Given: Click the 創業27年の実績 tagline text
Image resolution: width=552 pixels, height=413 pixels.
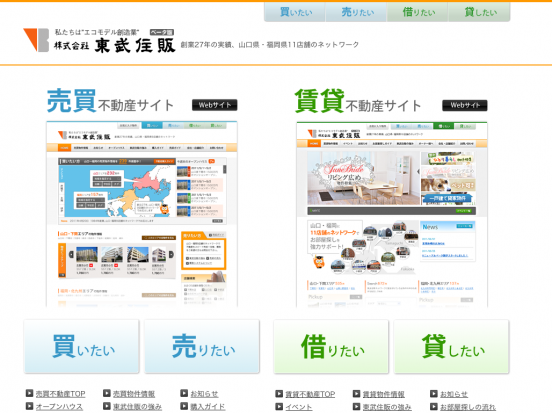Looking at the screenshot, I should pos(270,45).
